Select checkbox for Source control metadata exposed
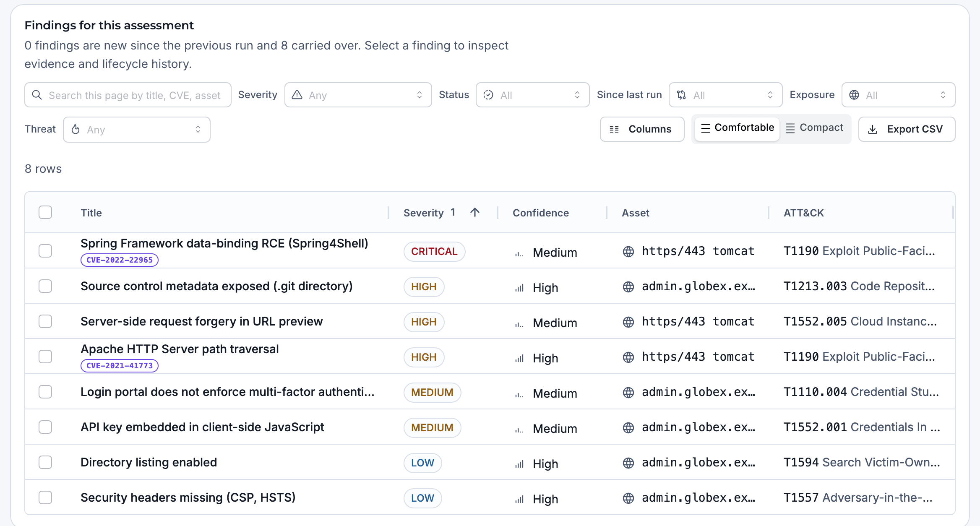Image resolution: width=980 pixels, height=526 pixels. [45, 286]
